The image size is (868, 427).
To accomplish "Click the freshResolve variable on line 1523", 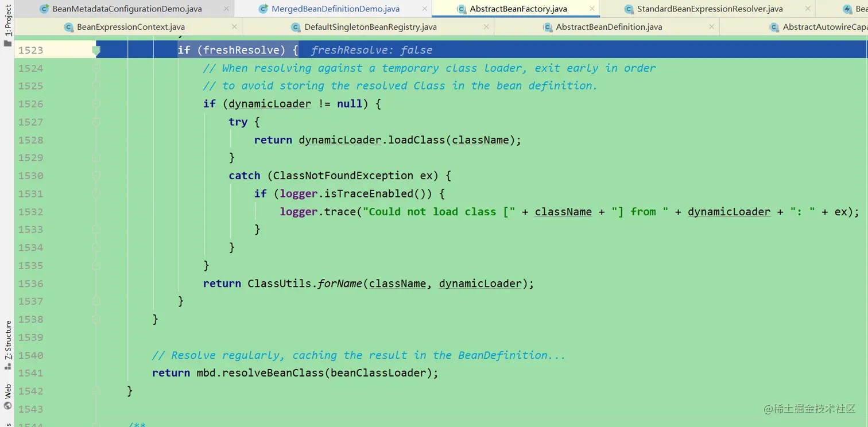I will [241, 50].
